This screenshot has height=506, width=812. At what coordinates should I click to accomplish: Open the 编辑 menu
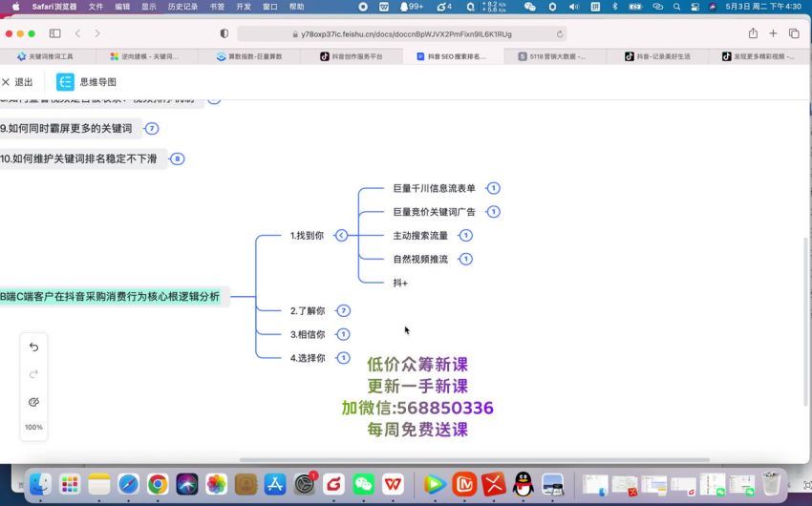[x=122, y=7]
